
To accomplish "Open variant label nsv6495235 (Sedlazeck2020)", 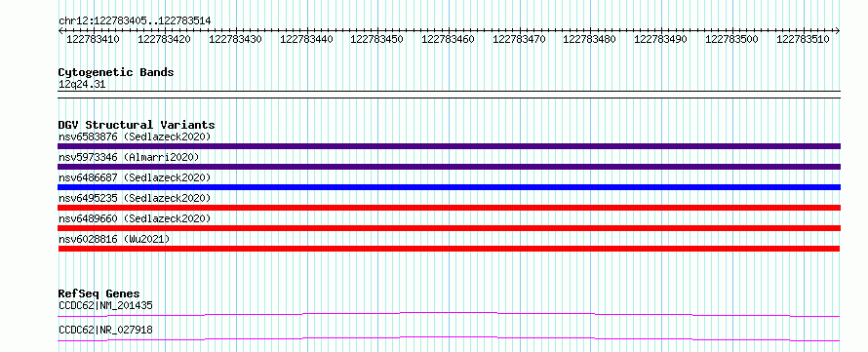I will tap(135, 198).
